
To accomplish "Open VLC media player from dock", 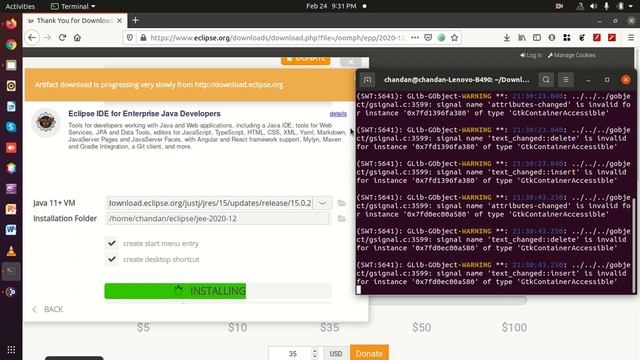I will pyautogui.click(x=11, y=251).
